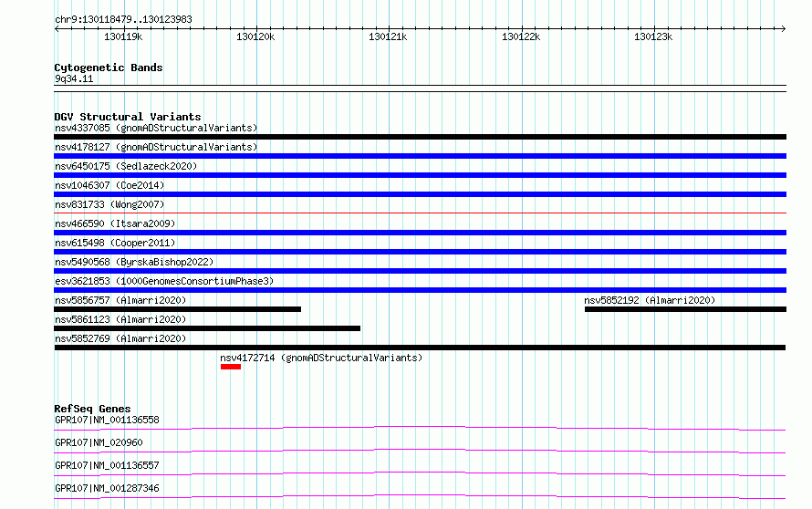
Task: Open gene GPR107|NM_001136557 label
Action: [107, 465]
